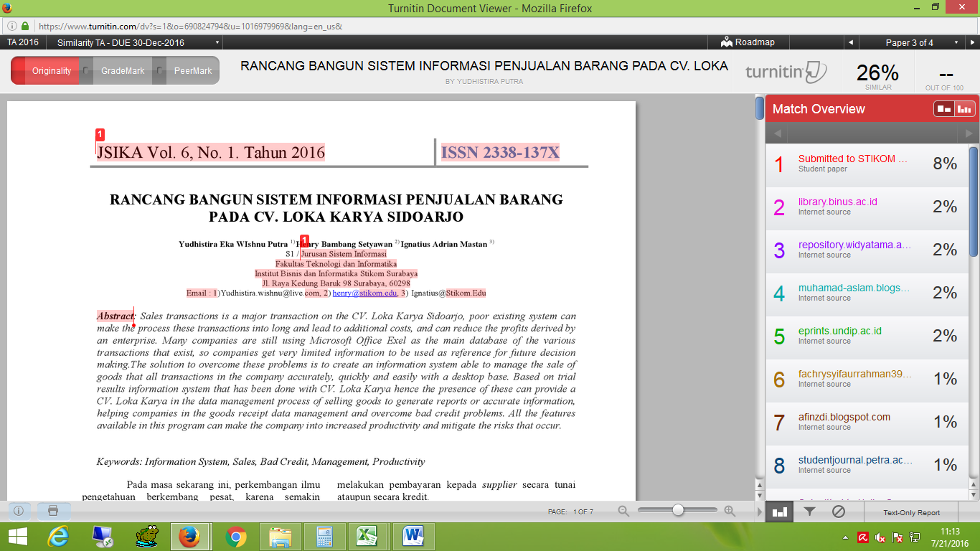This screenshot has width=980, height=551.
Task: Open the Paper 3 of 4 dropdown
Action: [x=956, y=42]
